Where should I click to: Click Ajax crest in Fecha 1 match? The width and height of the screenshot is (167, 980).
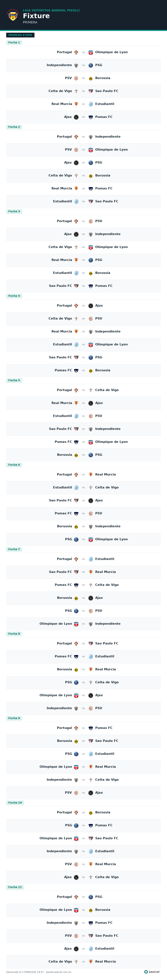click(76, 117)
